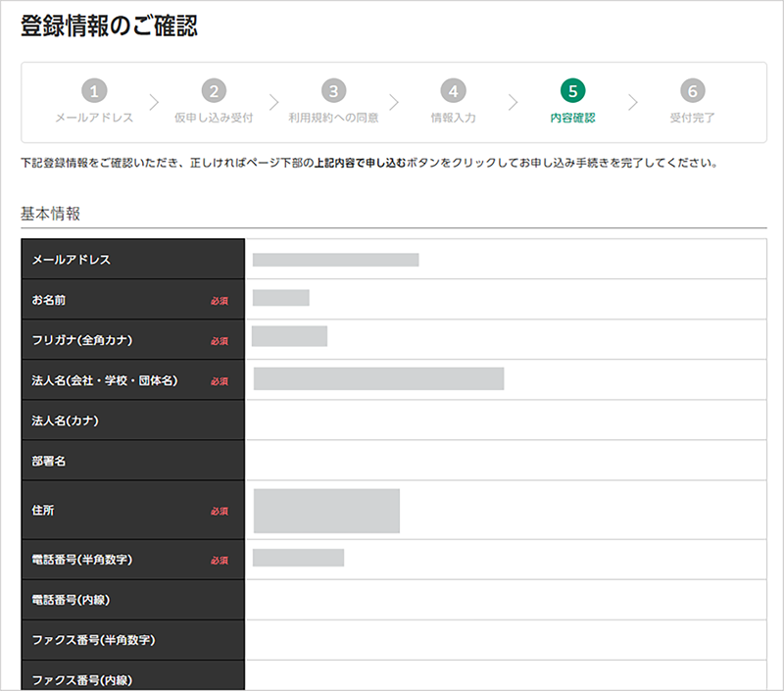The height and width of the screenshot is (691, 784).
Task: Click the empty 部署名 value cell
Action: pos(505,461)
